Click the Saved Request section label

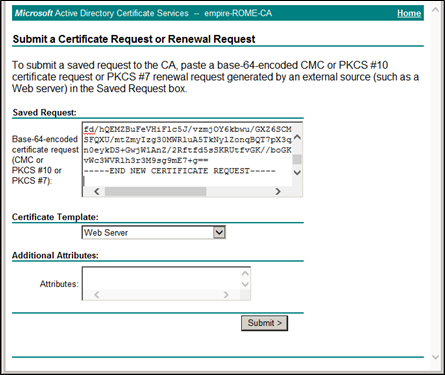point(44,112)
